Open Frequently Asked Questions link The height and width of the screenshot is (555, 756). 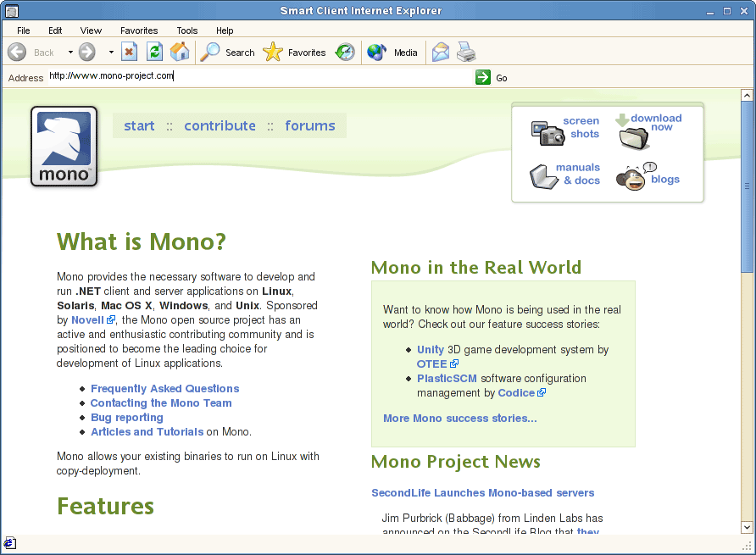pos(165,389)
